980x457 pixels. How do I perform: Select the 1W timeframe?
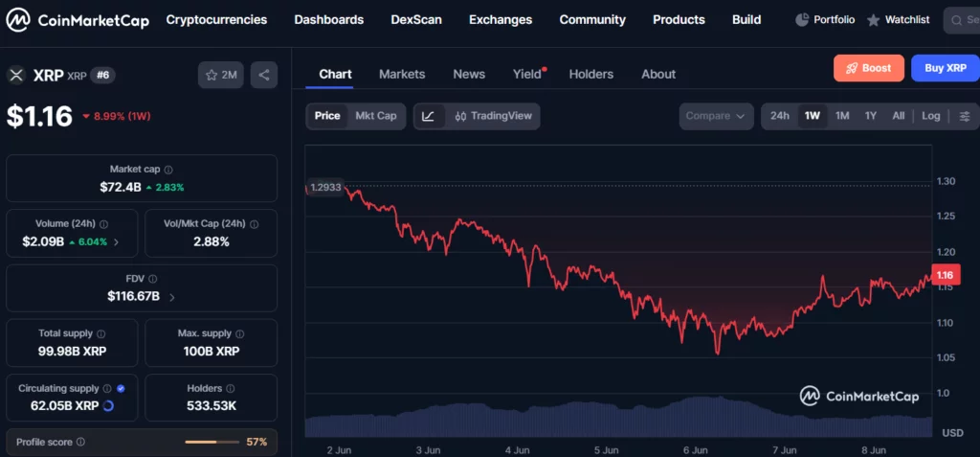click(813, 116)
